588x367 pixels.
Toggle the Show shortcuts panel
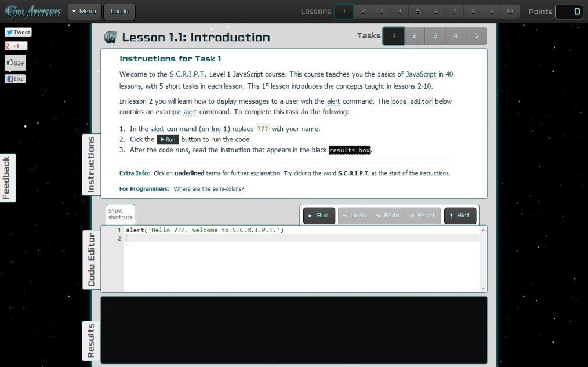pyautogui.click(x=120, y=214)
